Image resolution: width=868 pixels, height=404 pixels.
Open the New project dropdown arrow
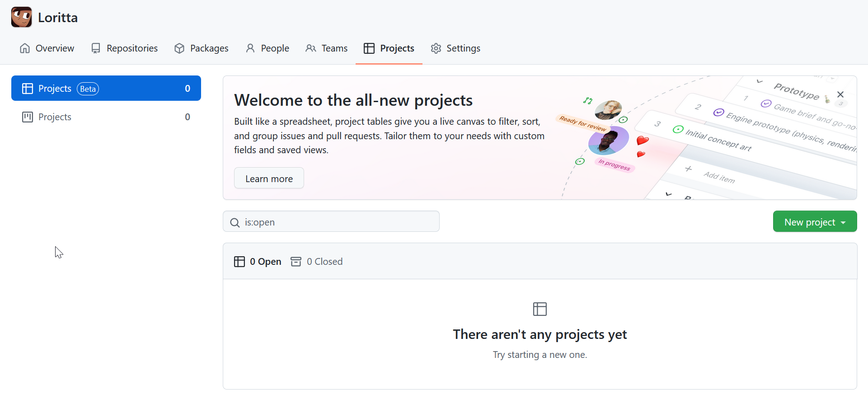[x=844, y=222]
